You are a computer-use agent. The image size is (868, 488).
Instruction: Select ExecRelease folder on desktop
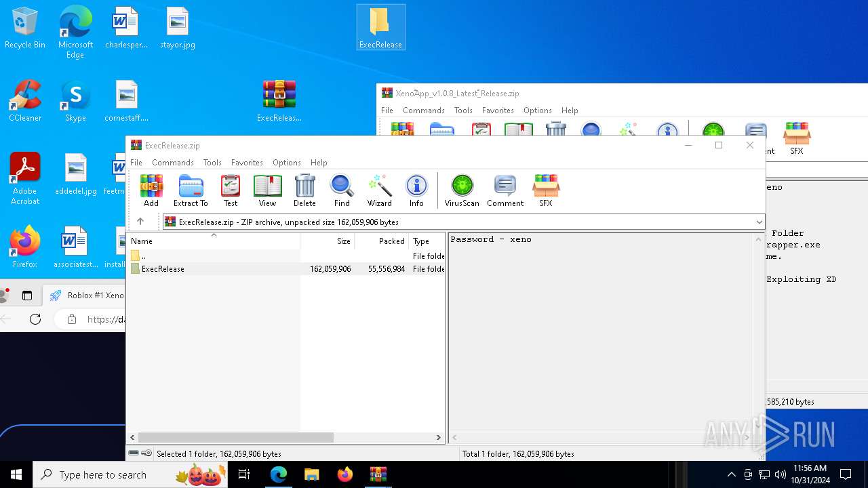[x=380, y=28]
